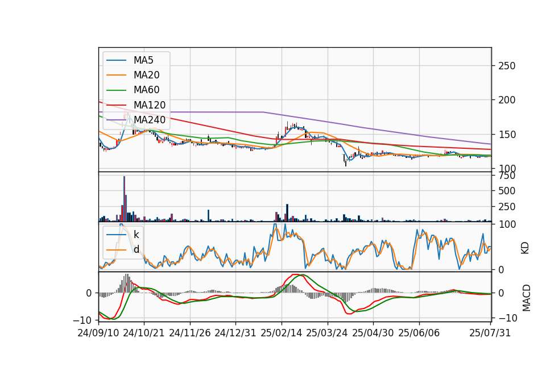Click the orange MA20 legend line sample
The width and height of the screenshot is (546, 392).
(116, 75)
